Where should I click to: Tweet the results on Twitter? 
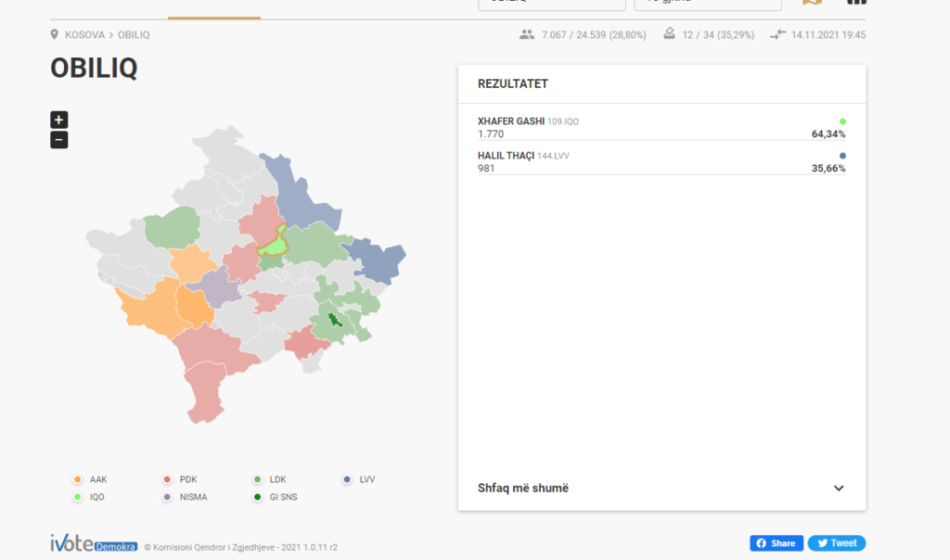click(x=836, y=543)
